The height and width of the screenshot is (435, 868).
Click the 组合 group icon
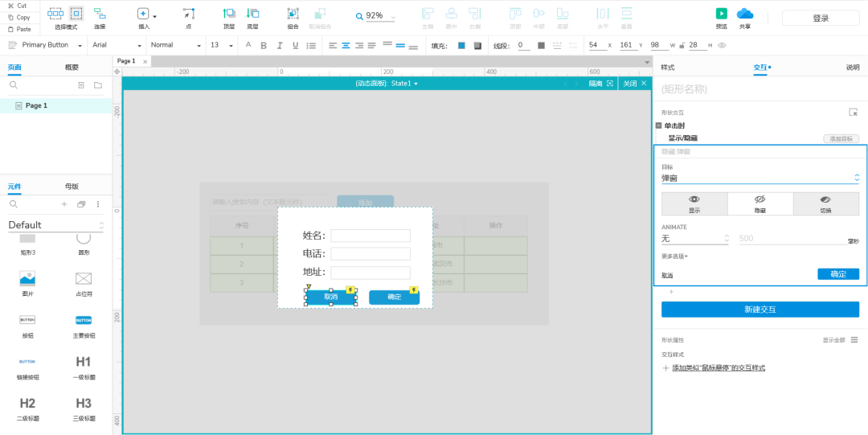[293, 14]
